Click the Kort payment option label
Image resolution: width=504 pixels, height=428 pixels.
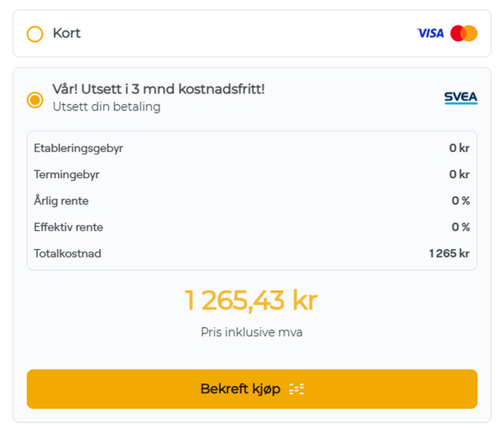[67, 33]
